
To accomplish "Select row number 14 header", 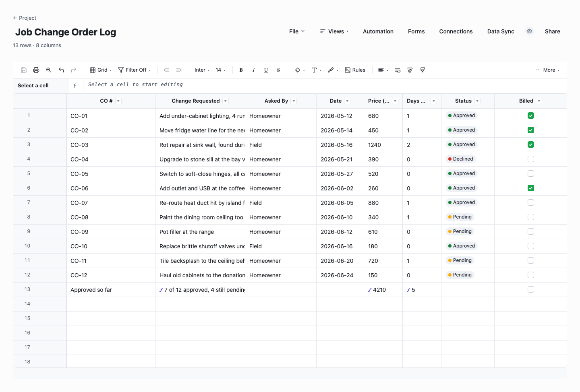I will tap(39, 304).
